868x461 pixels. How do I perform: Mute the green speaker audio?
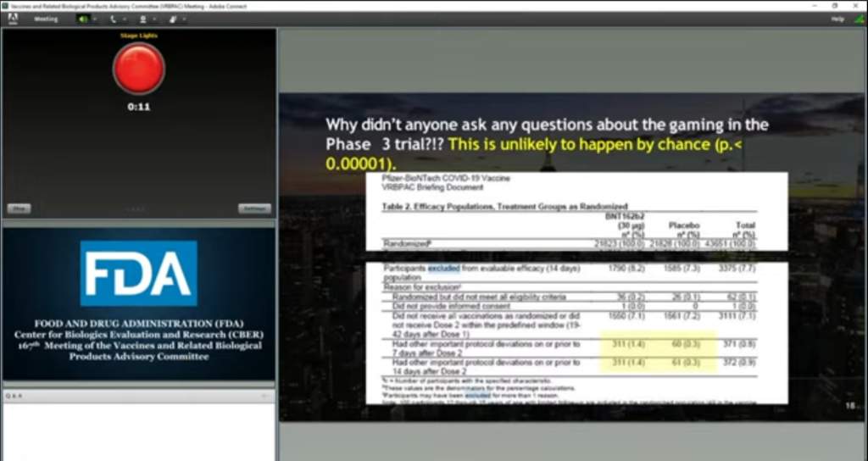click(x=83, y=19)
